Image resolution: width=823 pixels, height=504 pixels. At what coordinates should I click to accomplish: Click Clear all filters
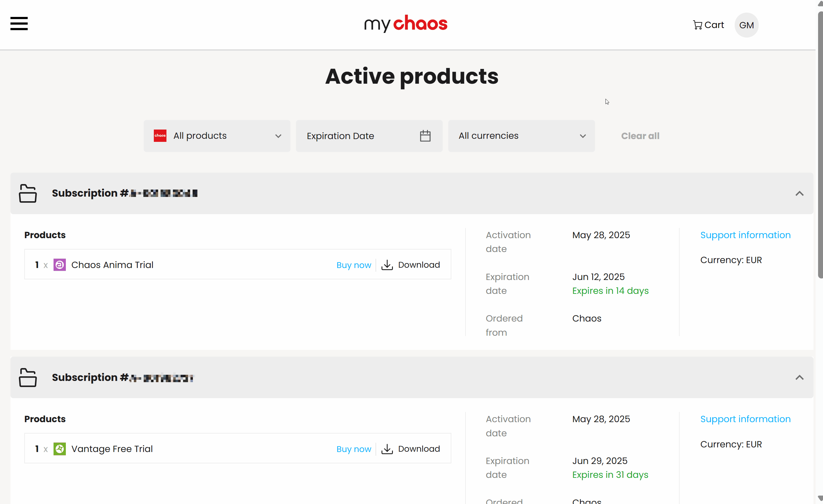640,136
